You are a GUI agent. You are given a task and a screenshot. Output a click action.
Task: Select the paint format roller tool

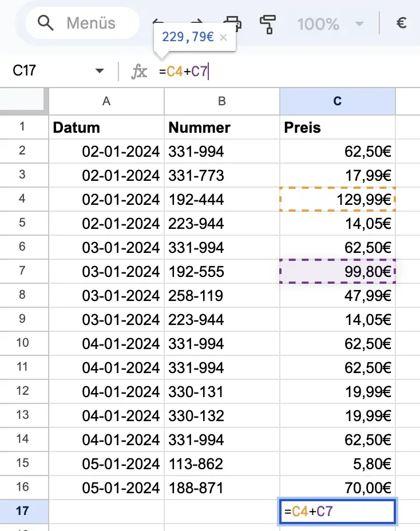(x=267, y=23)
